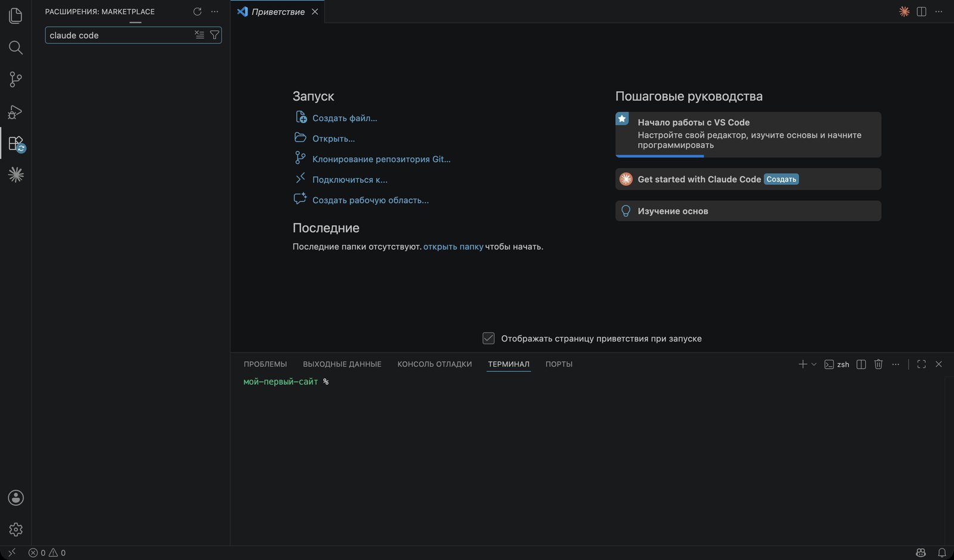
Task: Show errors and warnings count in status bar
Action: [x=47, y=553]
